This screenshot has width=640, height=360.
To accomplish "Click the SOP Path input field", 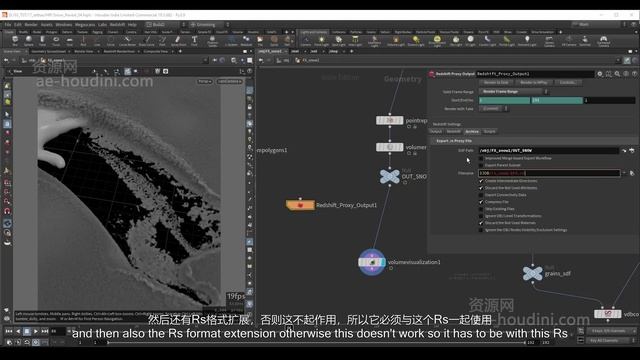I will pos(549,151).
